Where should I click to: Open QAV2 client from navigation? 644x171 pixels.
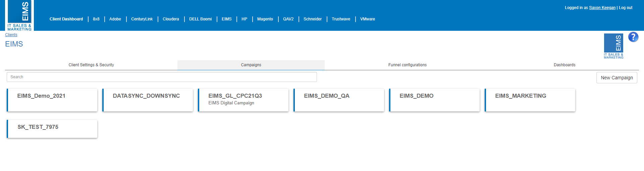[288, 19]
